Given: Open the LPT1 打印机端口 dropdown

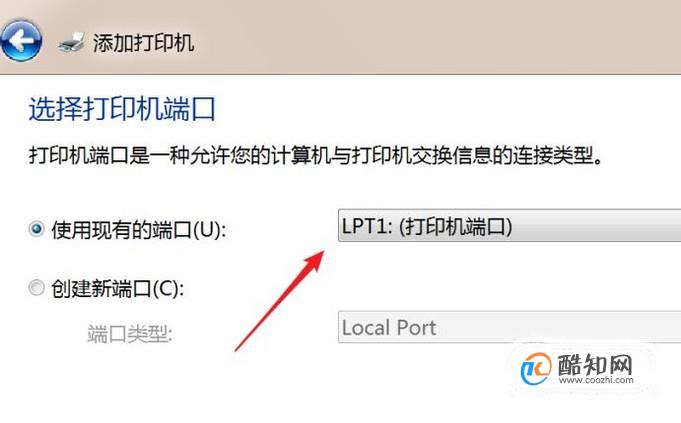Looking at the screenshot, I should [509, 226].
